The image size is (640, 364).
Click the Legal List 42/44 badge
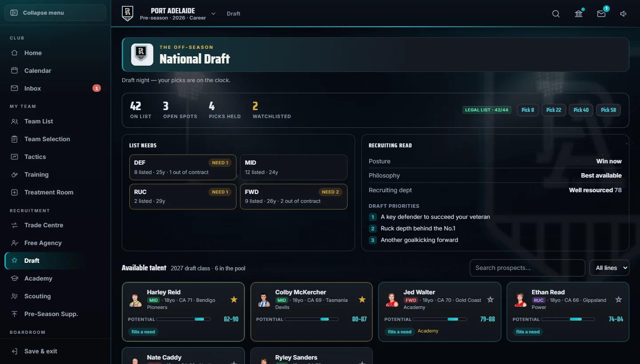point(487,110)
